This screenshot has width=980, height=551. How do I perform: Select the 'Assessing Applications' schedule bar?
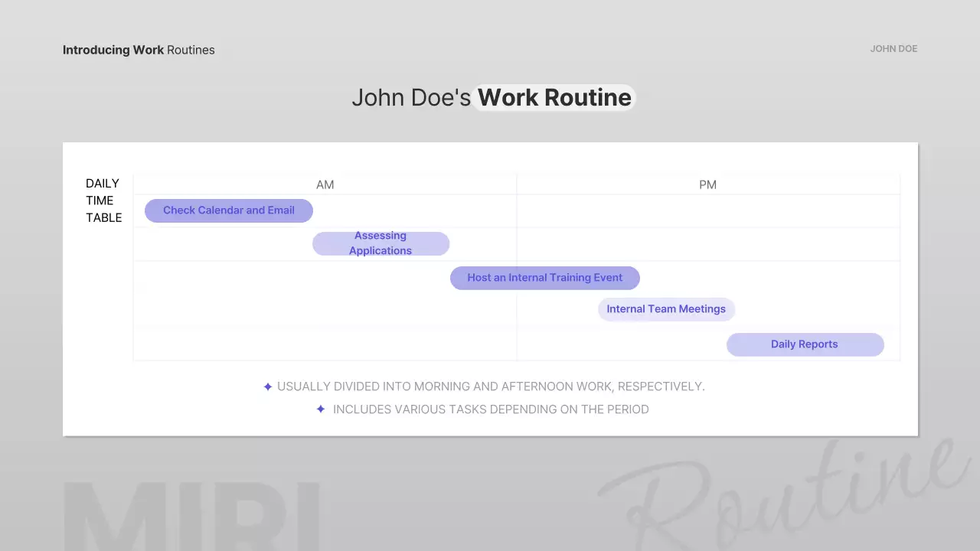pos(381,243)
